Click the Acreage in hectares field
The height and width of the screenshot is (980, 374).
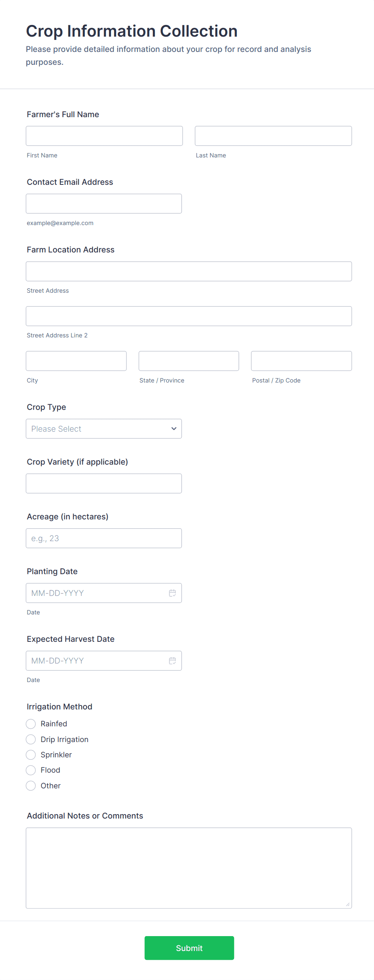coord(104,538)
